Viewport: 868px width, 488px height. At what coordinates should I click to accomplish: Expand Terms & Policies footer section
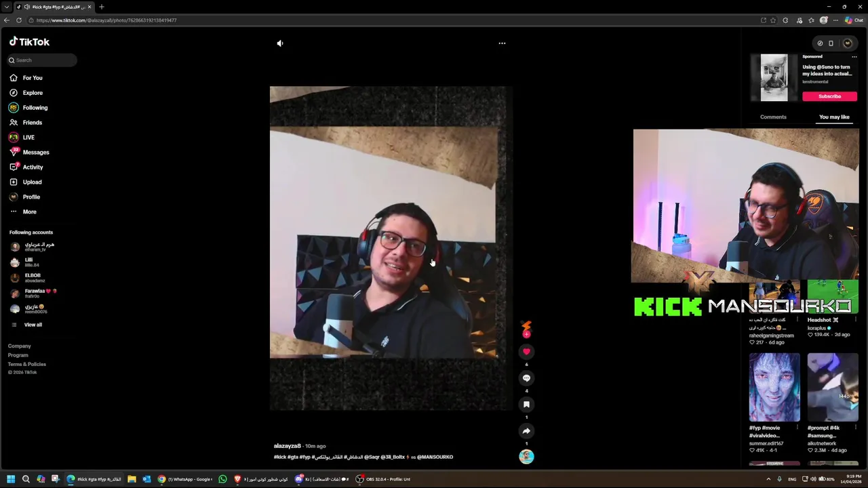tap(26, 364)
